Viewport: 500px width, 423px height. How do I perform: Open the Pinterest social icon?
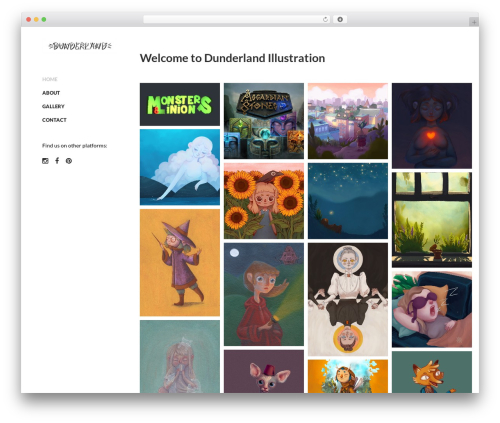69,161
